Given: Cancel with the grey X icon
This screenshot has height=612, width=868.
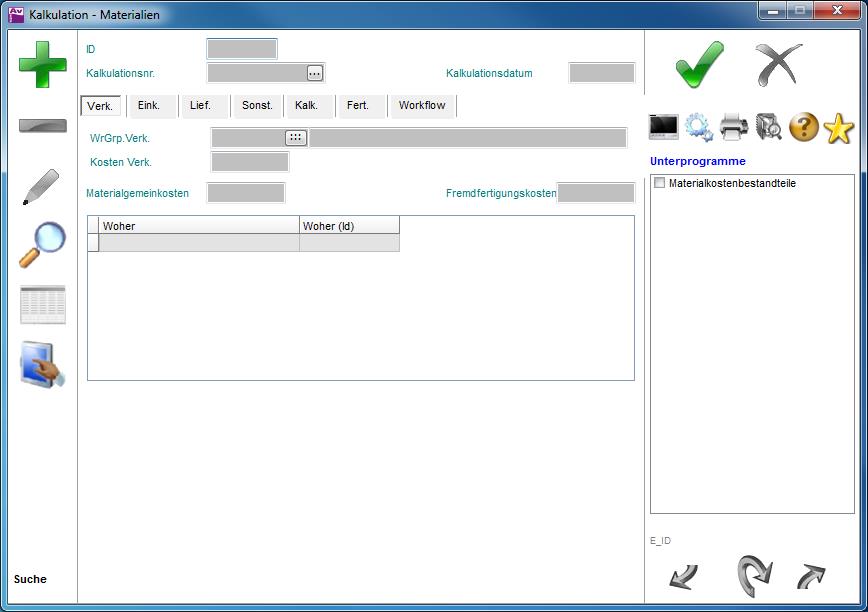Looking at the screenshot, I should (x=778, y=65).
